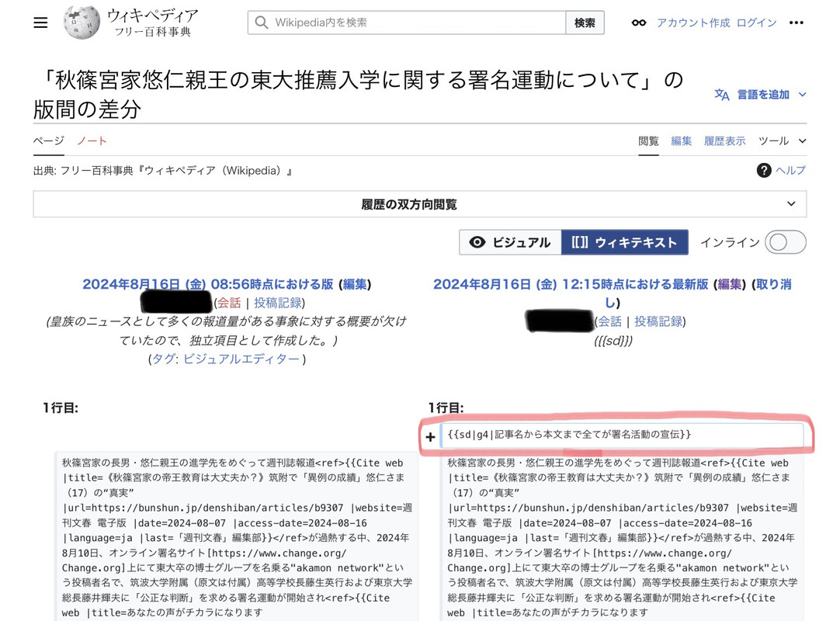The image size is (840, 621).
Task: Click ログイン link
Action: coord(756,23)
